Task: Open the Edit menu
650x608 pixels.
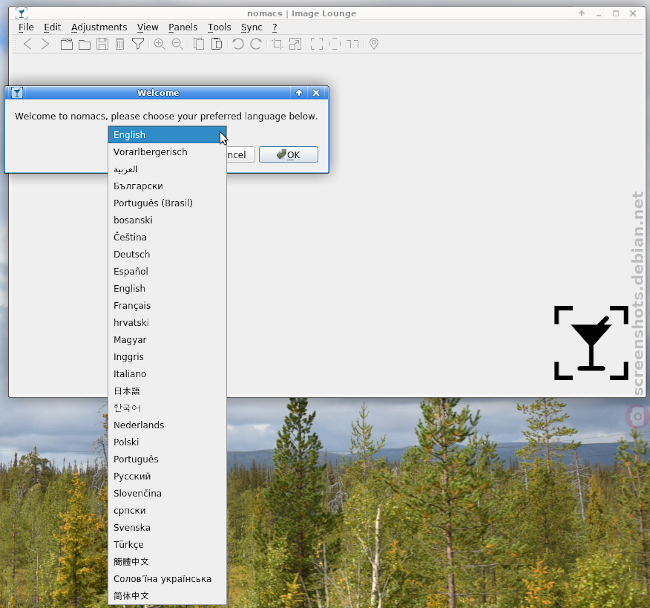Action: (52, 27)
